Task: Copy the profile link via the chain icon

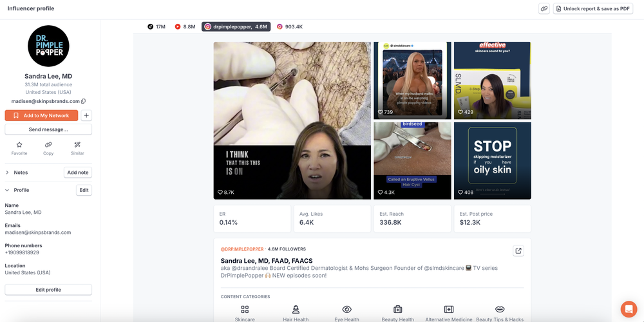Action: coord(544,8)
